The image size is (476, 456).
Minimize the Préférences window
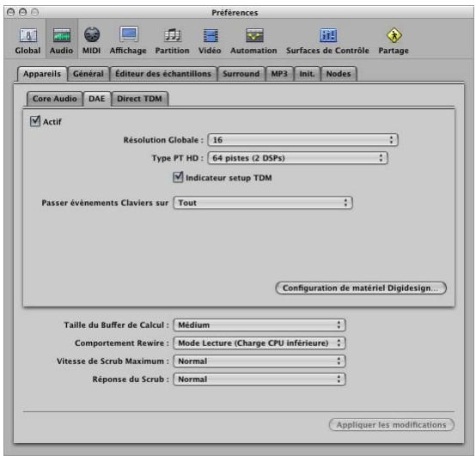coord(22,12)
